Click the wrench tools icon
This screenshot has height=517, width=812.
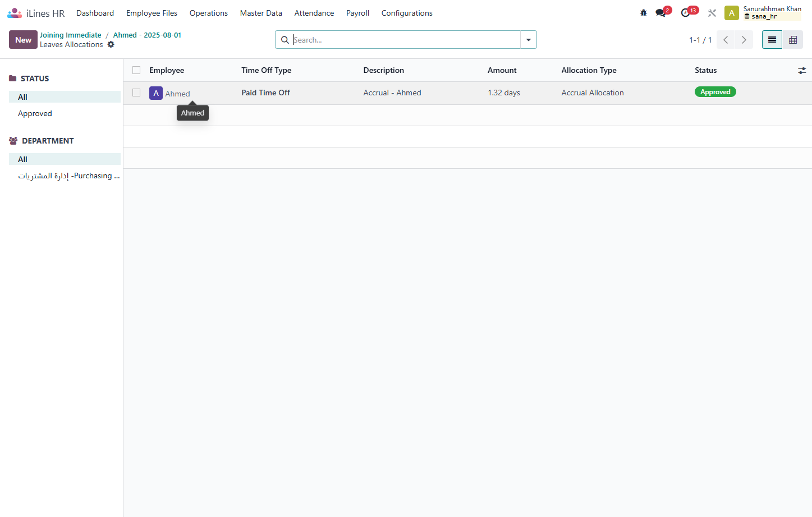pyautogui.click(x=712, y=13)
